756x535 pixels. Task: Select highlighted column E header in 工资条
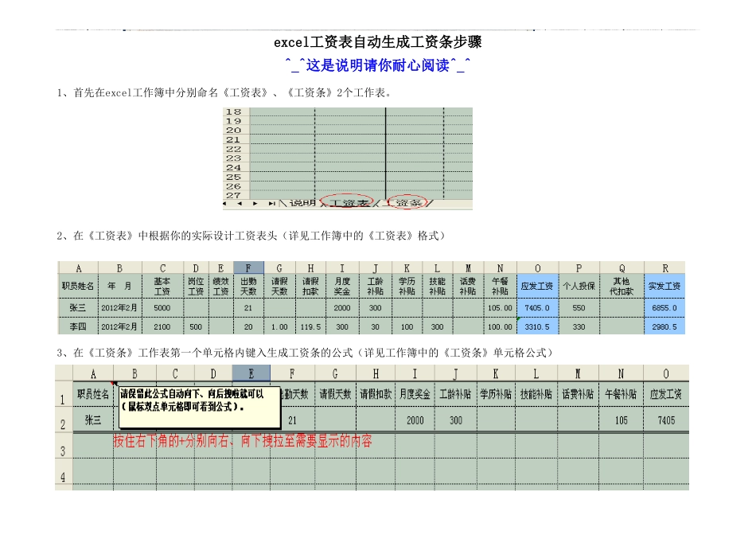coord(251,373)
